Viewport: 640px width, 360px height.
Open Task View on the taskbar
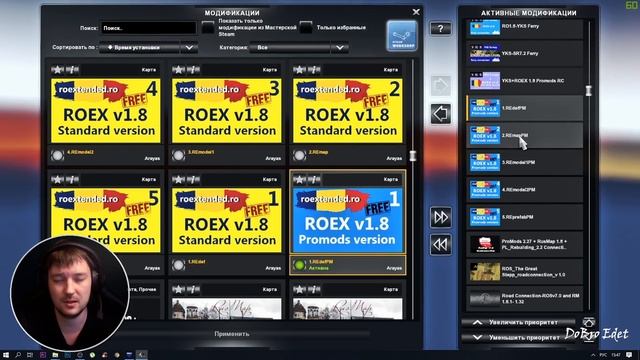click(30, 355)
